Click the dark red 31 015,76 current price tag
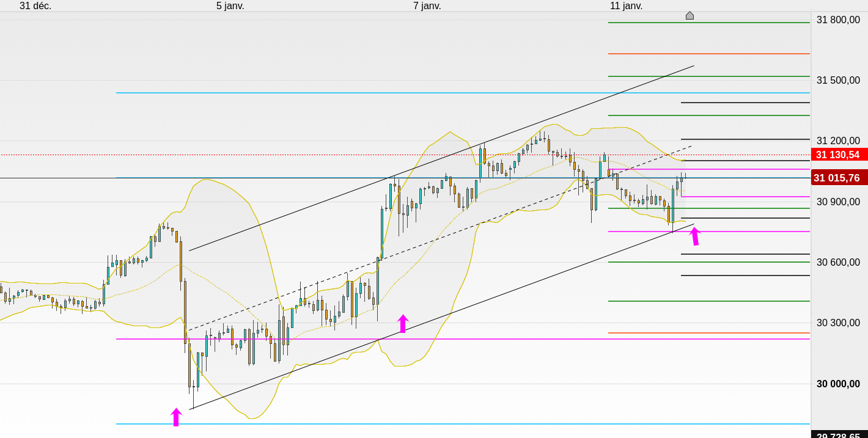This screenshot has height=438, width=868. click(x=839, y=178)
